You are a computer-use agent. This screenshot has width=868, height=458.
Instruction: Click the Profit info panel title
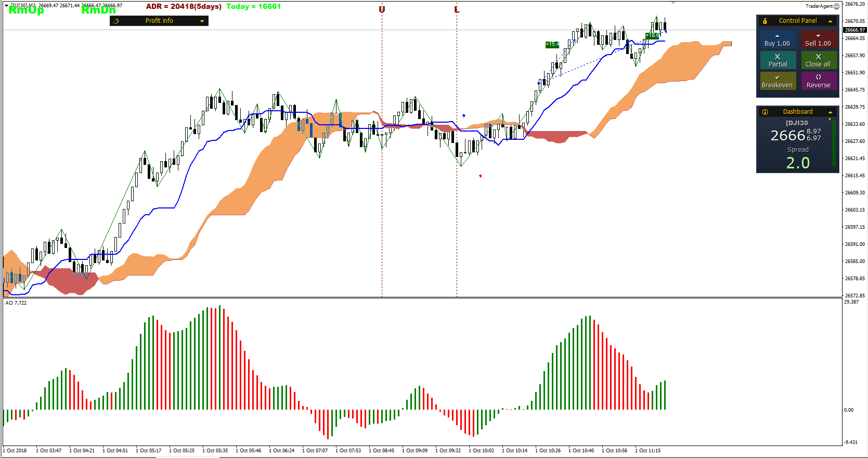pos(159,21)
